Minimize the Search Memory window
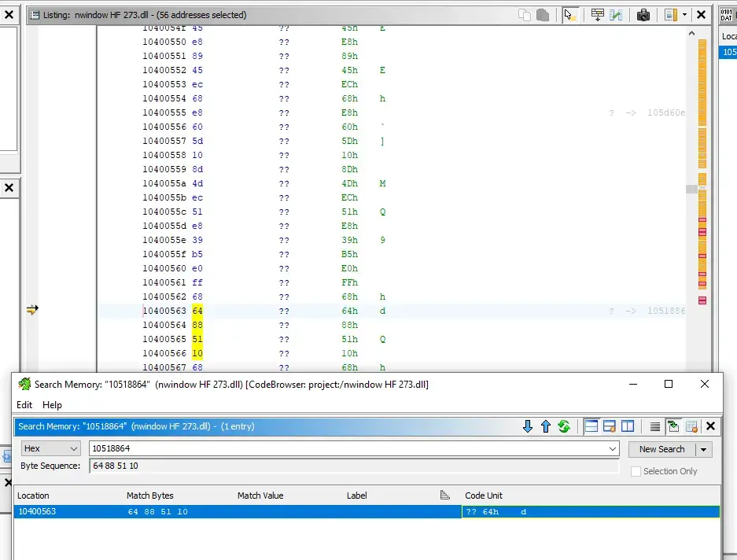737x560 pixels. [633, 384]
